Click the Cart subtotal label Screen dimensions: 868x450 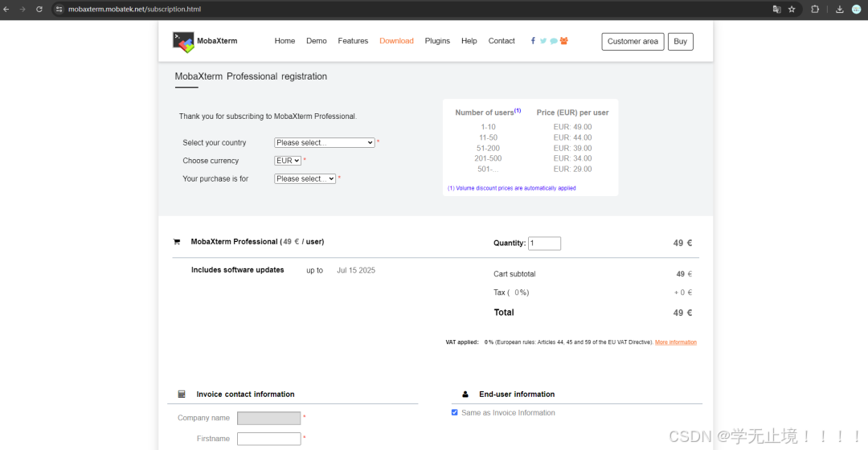pos(514,274)
